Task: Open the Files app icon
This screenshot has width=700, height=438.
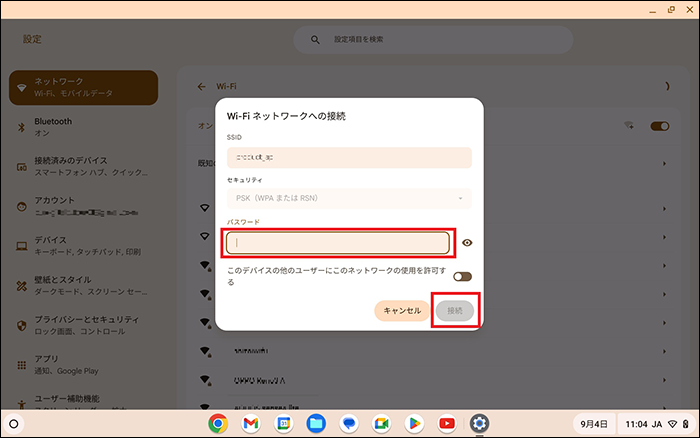Action: (x=316, y=423)
